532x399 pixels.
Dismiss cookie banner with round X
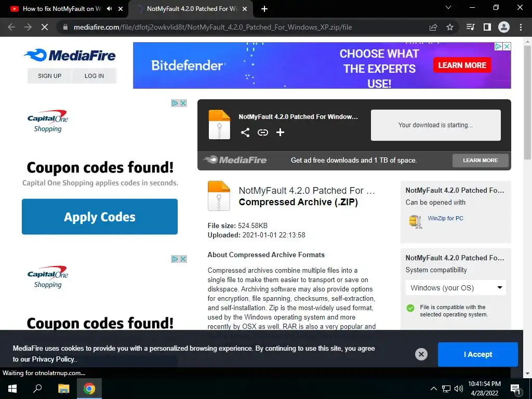[421, 354]
